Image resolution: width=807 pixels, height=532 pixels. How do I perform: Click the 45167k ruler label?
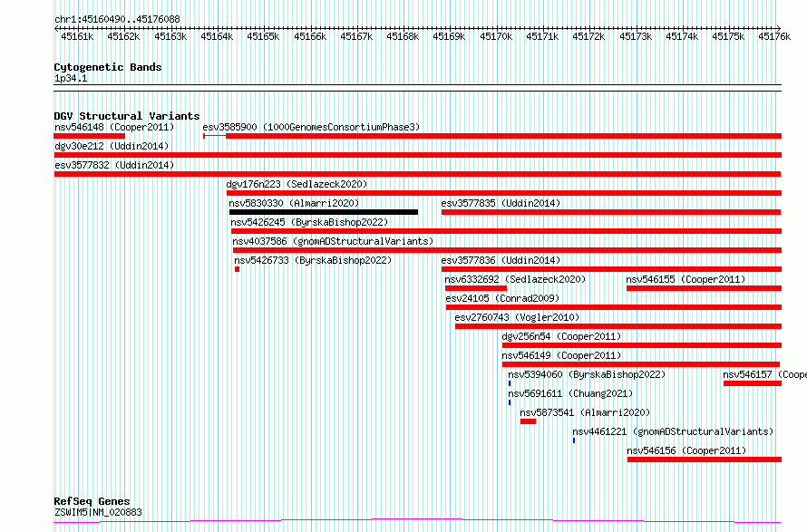356,36
